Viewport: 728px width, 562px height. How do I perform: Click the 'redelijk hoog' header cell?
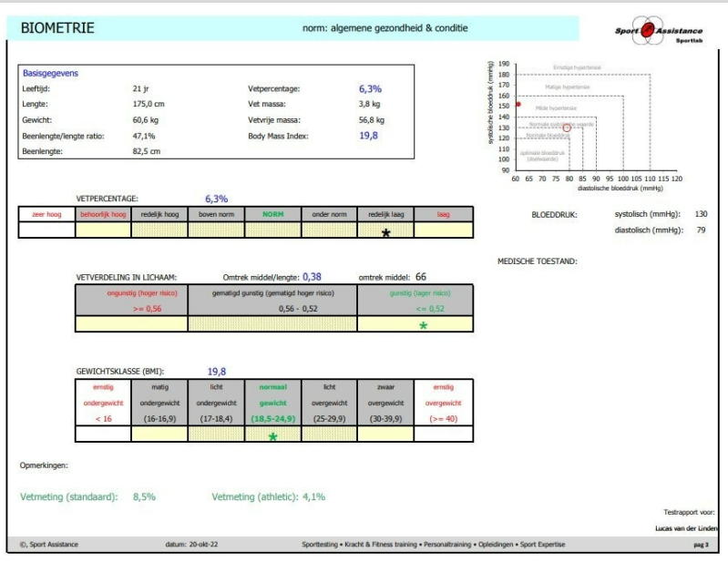click(159, 214)
